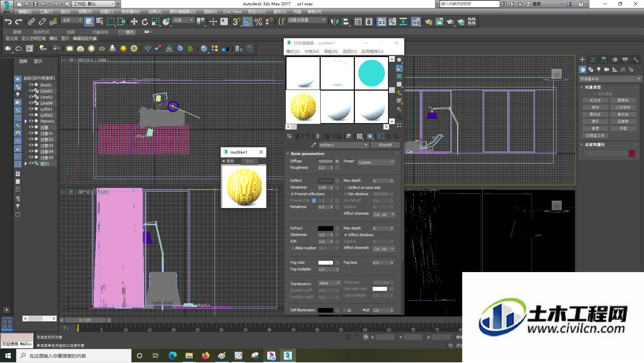Enable Abbe number checkbox
The image size is (644, 363).
(292, 248)
